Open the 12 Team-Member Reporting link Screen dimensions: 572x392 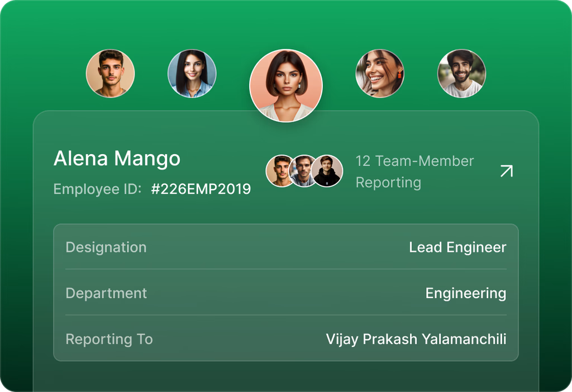415,171
